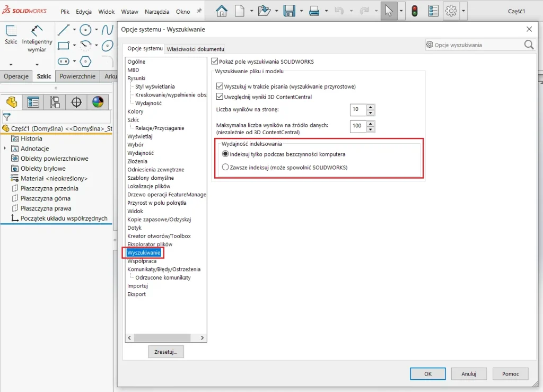Open the ConfigurationManager tab icon

(x=55, y=102)
